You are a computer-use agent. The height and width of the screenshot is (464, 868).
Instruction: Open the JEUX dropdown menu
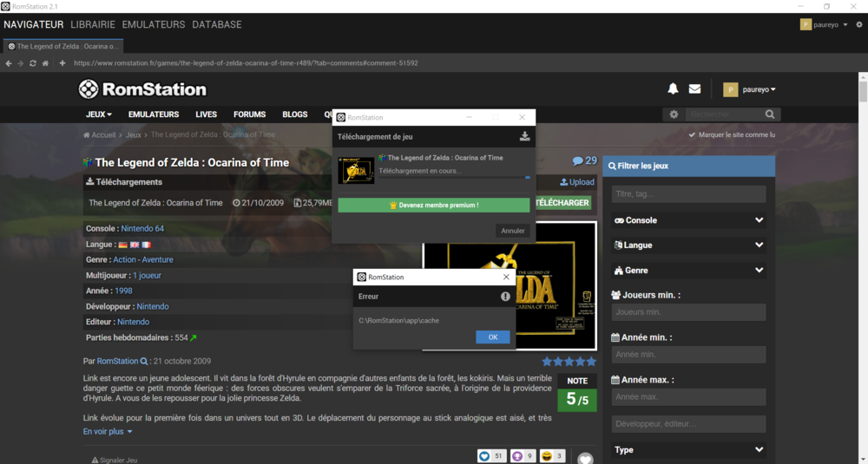(98, 114)
